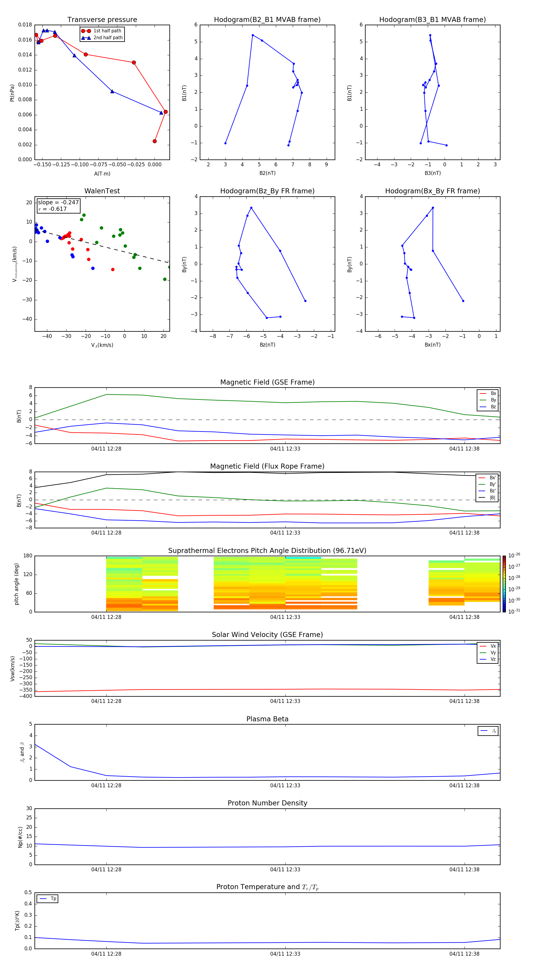Click the 'Bz' entry in GSE legend
The width and height of the screenshot is (535, 980).
click(x=488, y=407)
